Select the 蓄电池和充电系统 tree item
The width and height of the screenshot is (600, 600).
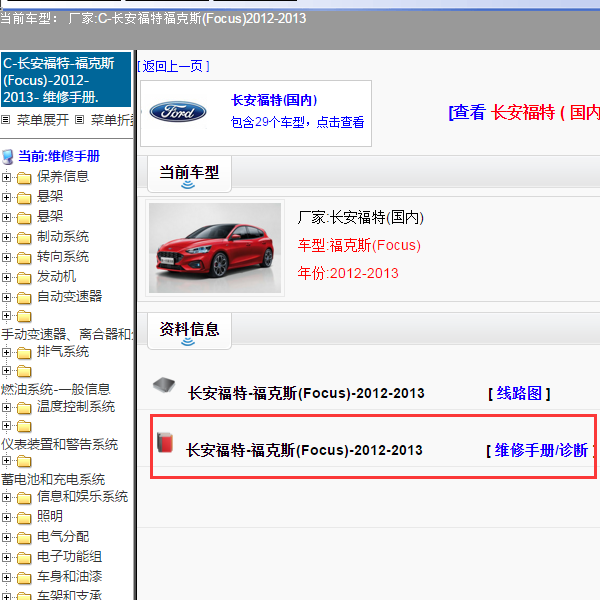[x=53, y=479]
